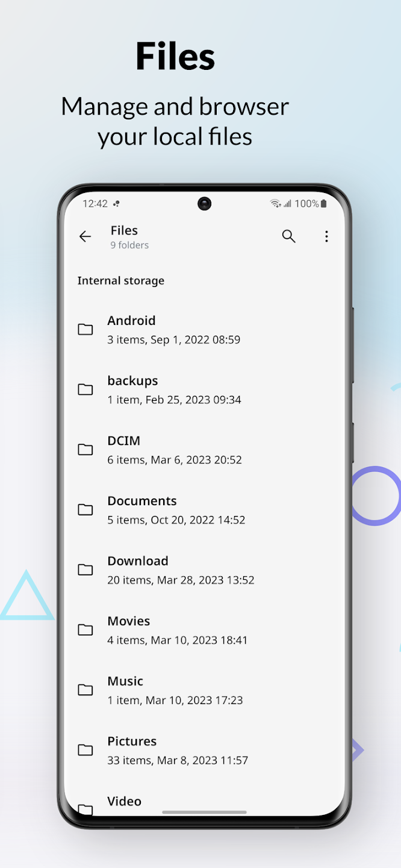
Task: Open the three-dot overflow menu
Action: [326, 236]
